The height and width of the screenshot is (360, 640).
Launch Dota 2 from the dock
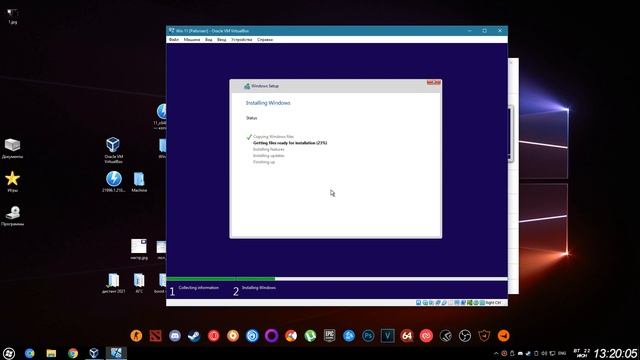[x=156, y=336]
